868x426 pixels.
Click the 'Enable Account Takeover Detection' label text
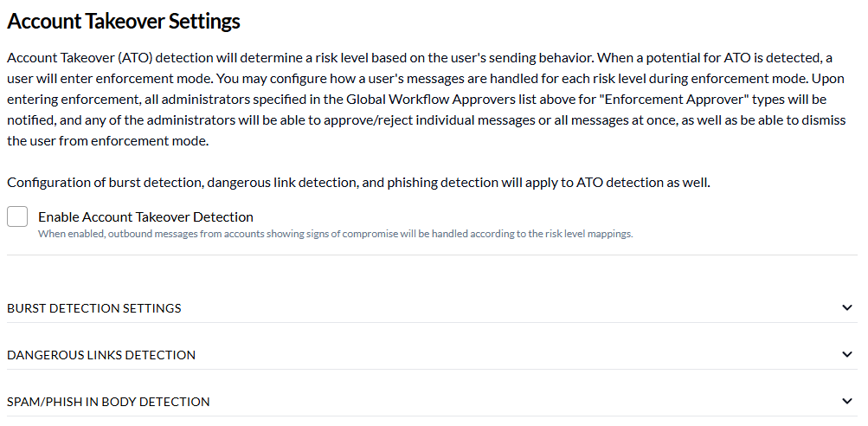(145, 216)
